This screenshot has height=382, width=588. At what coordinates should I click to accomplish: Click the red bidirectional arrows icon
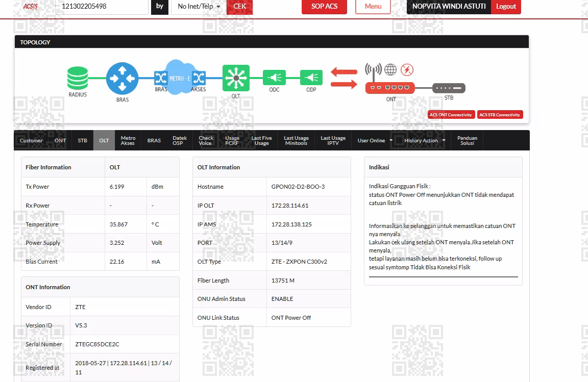click(x=344, y=78)
